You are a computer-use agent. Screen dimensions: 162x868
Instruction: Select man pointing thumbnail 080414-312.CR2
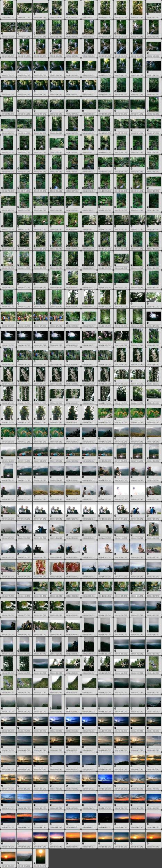tap(89, 567)
